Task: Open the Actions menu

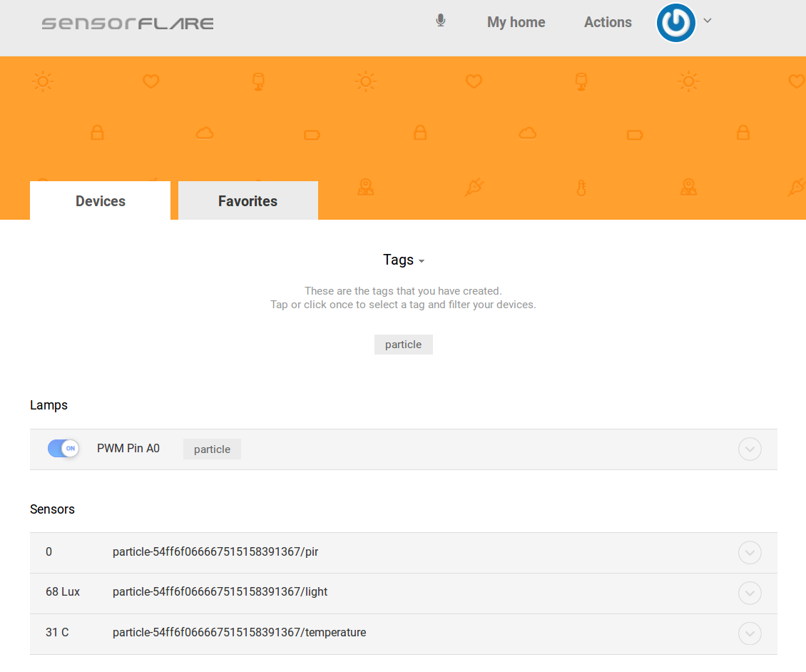Action: click(x=607, y=22)
